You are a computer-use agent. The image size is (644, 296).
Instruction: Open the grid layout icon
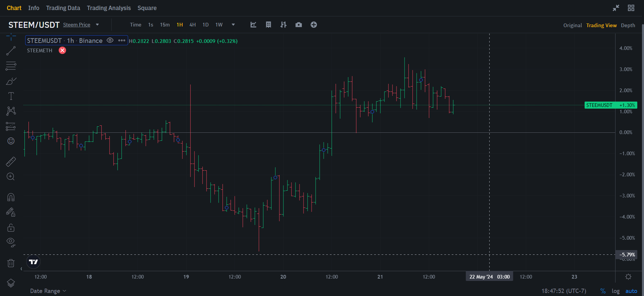(x=631, y=8)
